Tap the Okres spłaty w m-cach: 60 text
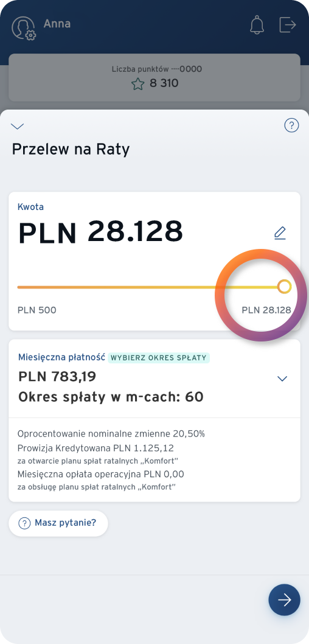Viewport: 309px width, 644px height. [111, 397]
